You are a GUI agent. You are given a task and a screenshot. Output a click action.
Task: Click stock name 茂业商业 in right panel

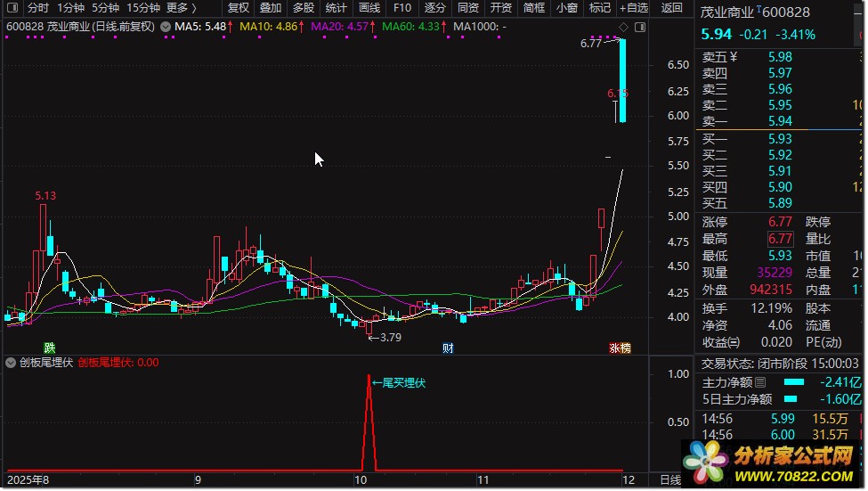(726, 12)
